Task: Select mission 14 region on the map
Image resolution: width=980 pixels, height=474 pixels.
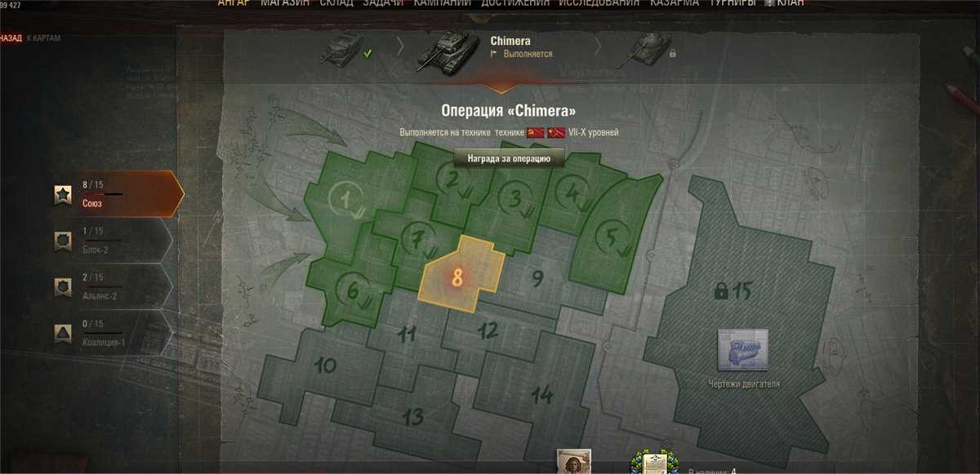Action: pos(542,396)
